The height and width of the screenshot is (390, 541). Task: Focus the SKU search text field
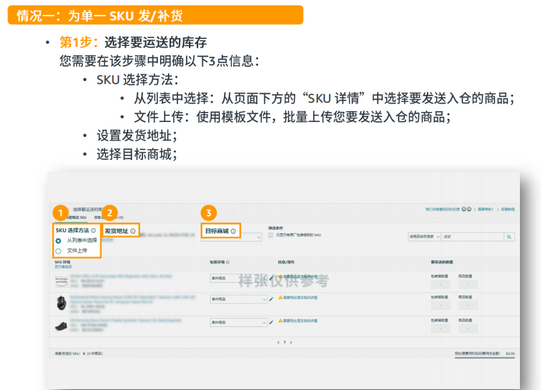click(x=472, y=237)
